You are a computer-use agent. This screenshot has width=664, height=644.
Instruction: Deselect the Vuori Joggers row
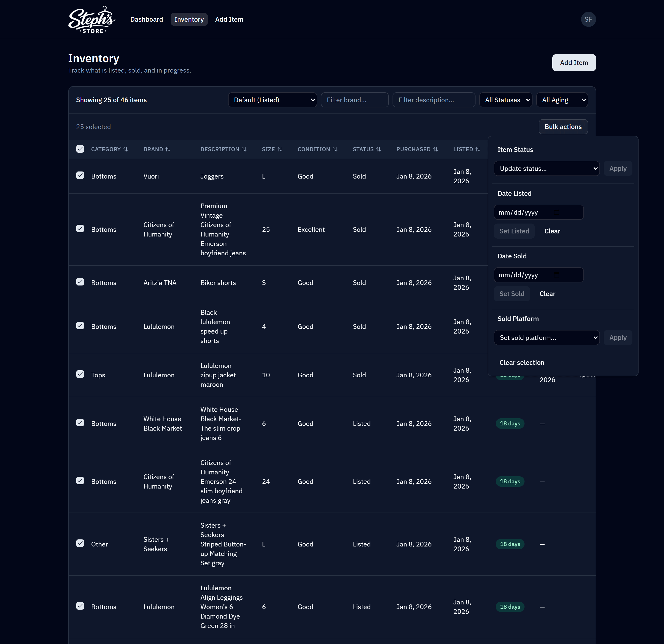coord(80,175)
